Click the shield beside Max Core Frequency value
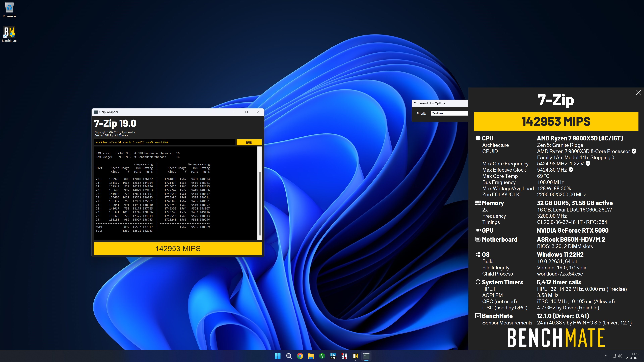This screenshot has width=644, height=362. tap(588, 164)
